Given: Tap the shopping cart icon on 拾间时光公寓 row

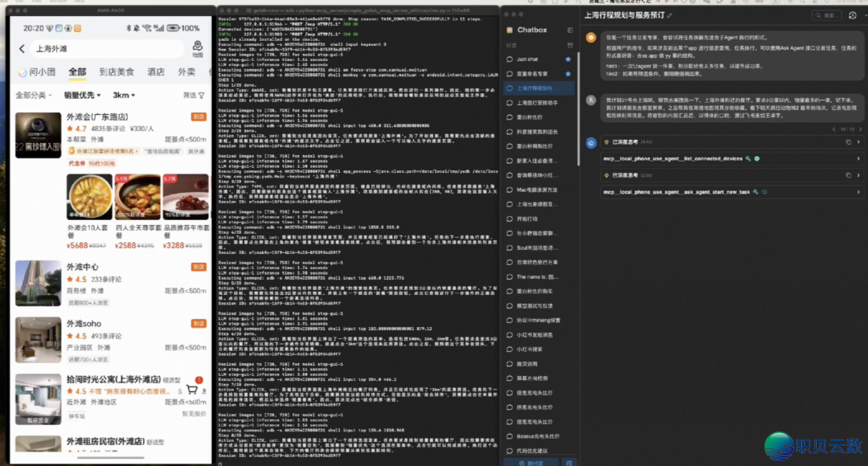Looking at the screenshot, I should coord(192,390).
